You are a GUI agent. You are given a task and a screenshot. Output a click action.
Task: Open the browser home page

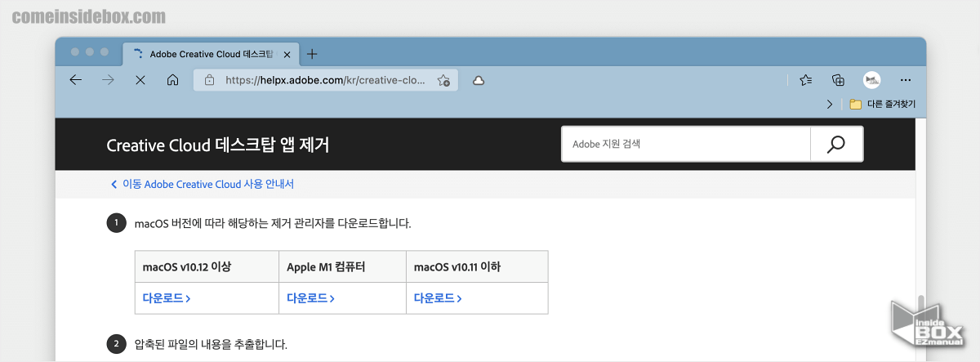click(x=172, y=80)
